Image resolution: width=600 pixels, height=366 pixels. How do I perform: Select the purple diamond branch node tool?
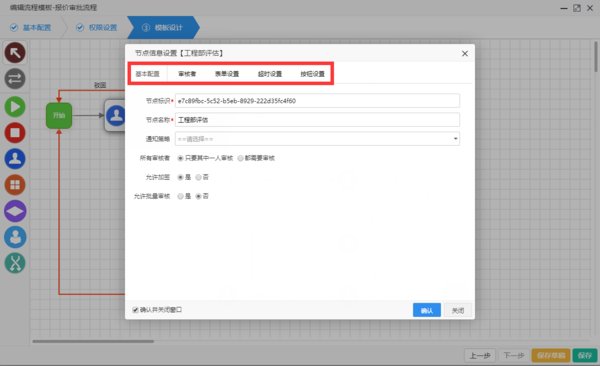pos(15,211)
